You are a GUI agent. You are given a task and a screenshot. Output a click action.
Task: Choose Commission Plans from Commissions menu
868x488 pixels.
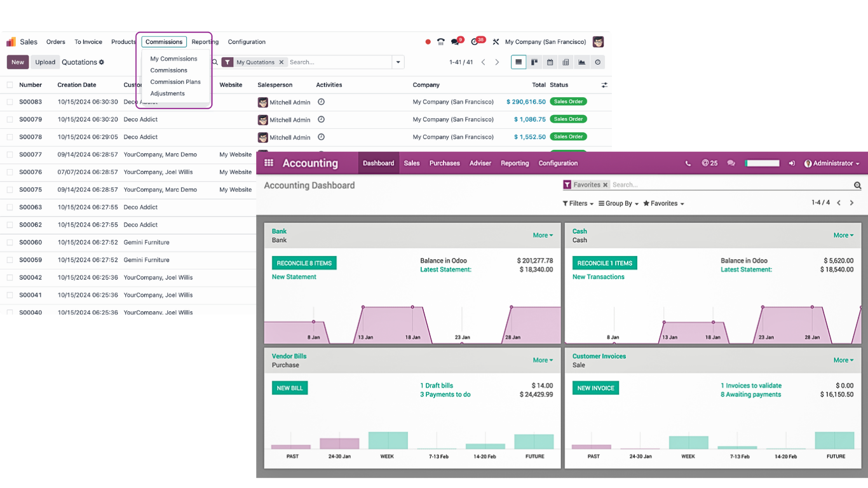(175, 82)
